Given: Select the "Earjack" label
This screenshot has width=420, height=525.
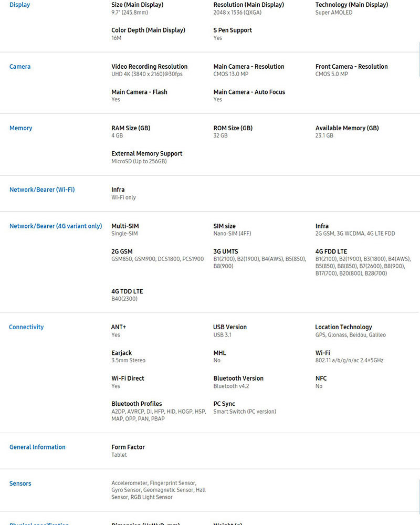Looking at the screenshot, I should click(x=122, y=353).
